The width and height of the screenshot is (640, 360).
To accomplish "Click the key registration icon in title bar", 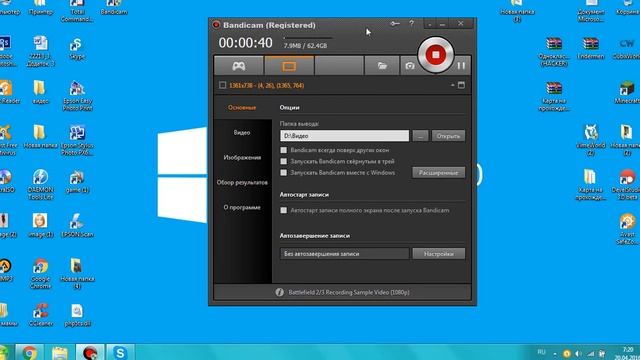I will (x=395, y=24).
